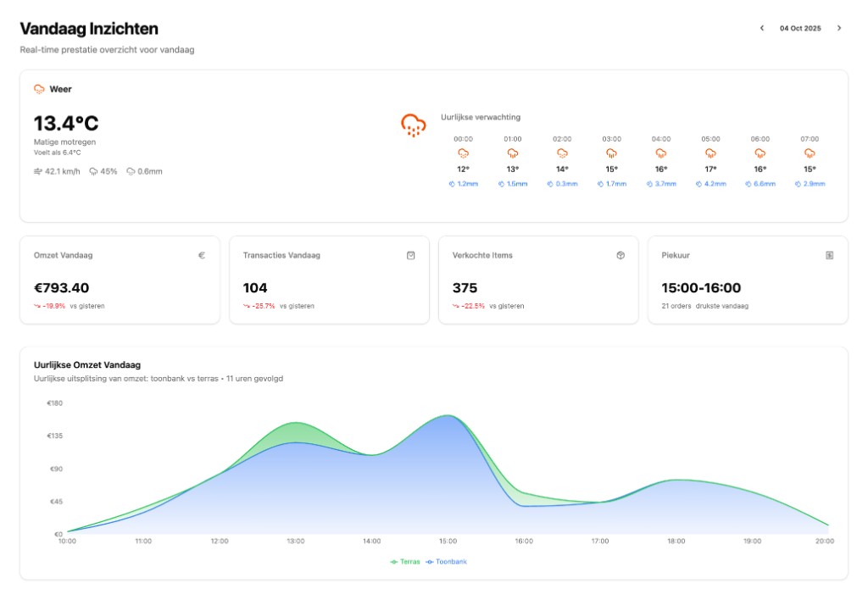
Task: Click the 13:00 label on chart axis
Action: (x=296, y=541)
